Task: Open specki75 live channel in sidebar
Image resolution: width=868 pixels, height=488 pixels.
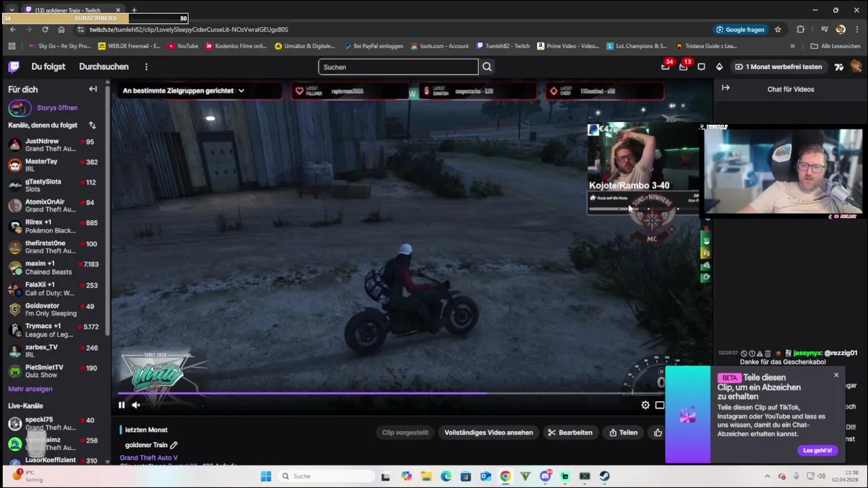Action: (53, 424)
